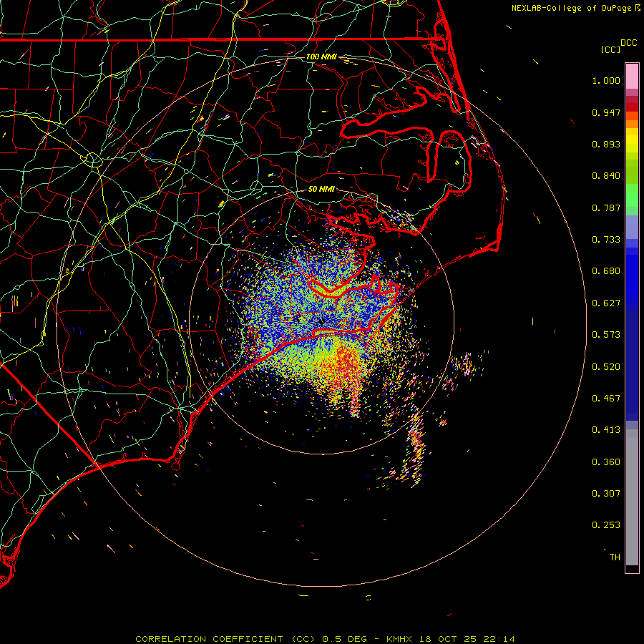Click the 100 NMI range ring label
The width and height of the screenshot is (644, 644).
pyautogui.click(x=321, y=57)
